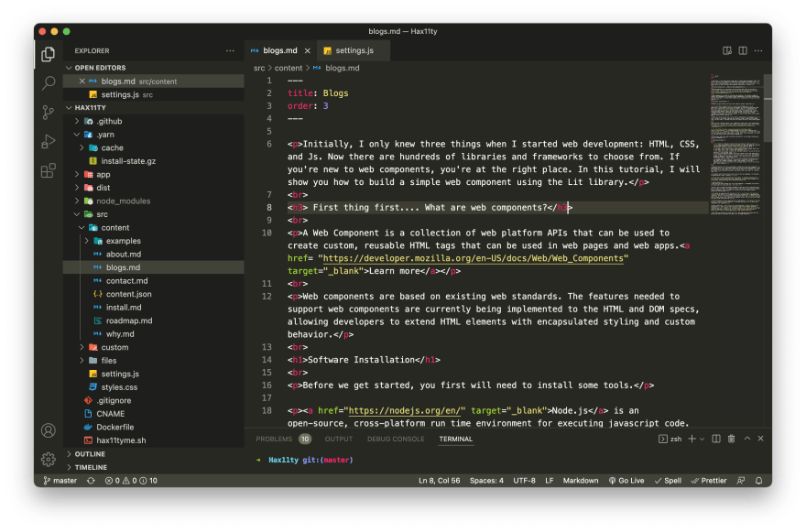Screen dimensions: 806x532
Task: Toggle Spell checker in status bar
Action: pyautogui.click(x=668, y=481)
